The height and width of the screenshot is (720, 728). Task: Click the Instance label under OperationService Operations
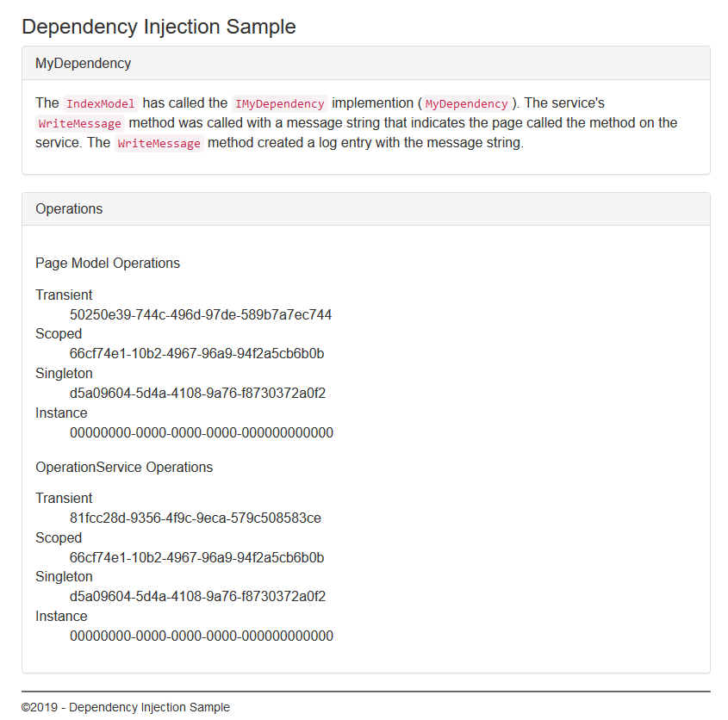[61, 616]
